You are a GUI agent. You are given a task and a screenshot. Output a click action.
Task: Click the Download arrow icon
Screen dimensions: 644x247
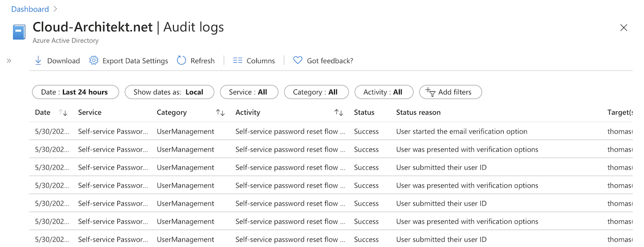(38, 60)
